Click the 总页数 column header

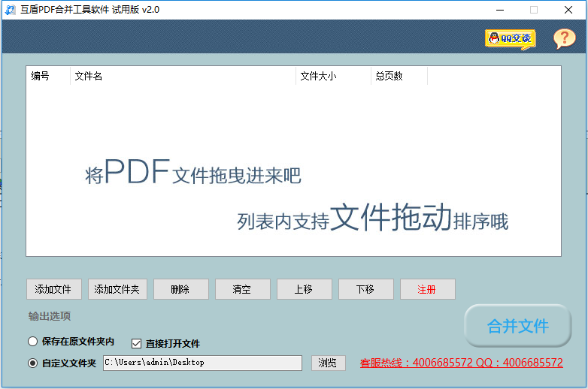(399, 76)
